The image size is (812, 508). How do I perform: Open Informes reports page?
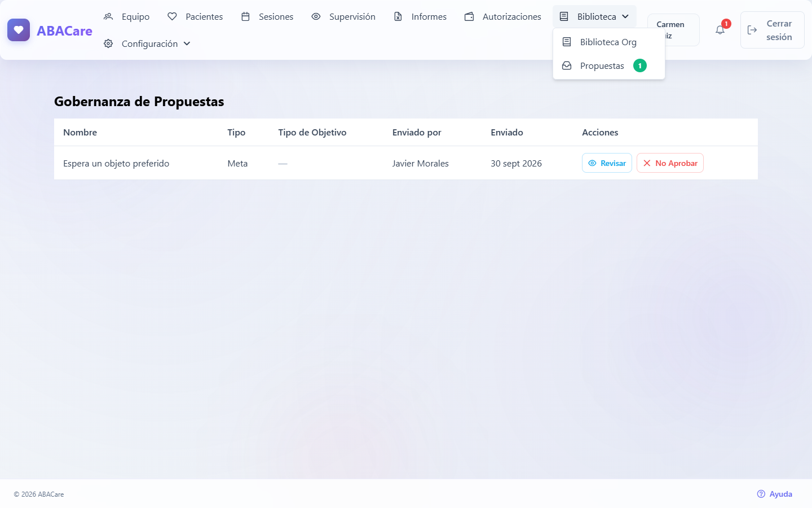click(420, 16)
